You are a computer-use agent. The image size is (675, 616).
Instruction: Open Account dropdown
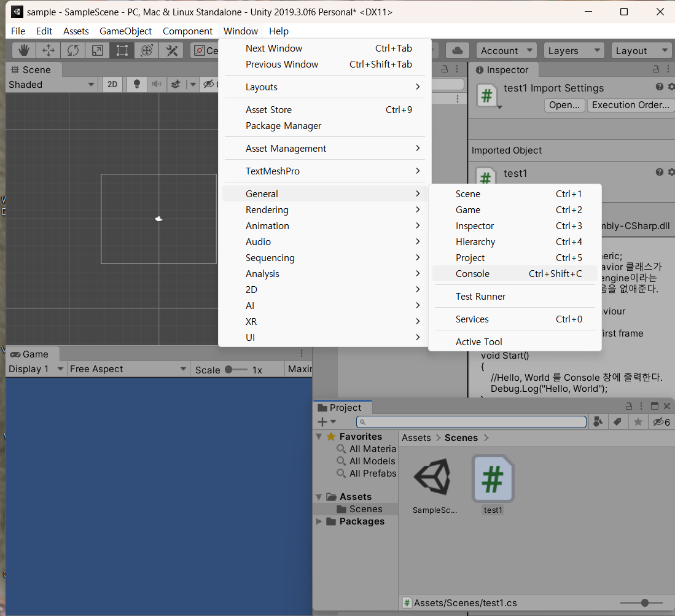click(x=506, y=50)
